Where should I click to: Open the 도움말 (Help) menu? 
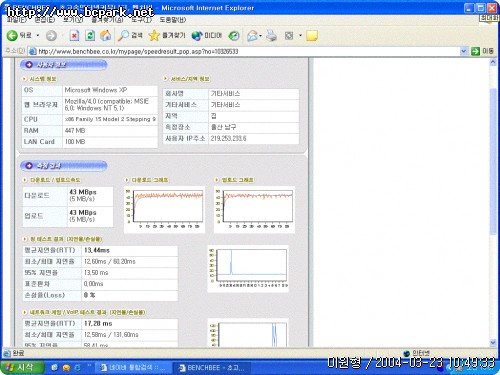(172, 20)
